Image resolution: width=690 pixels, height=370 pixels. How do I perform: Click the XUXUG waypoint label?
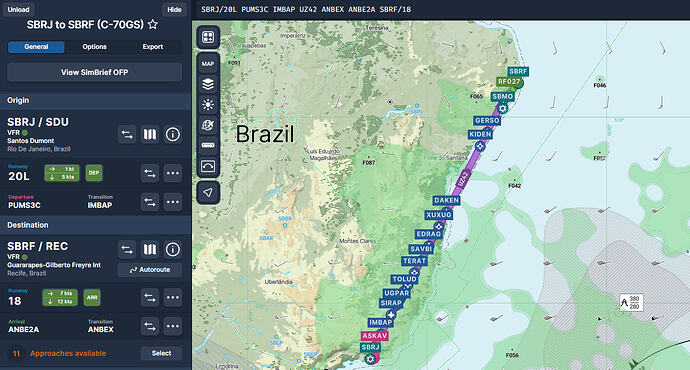coord(438,215)
